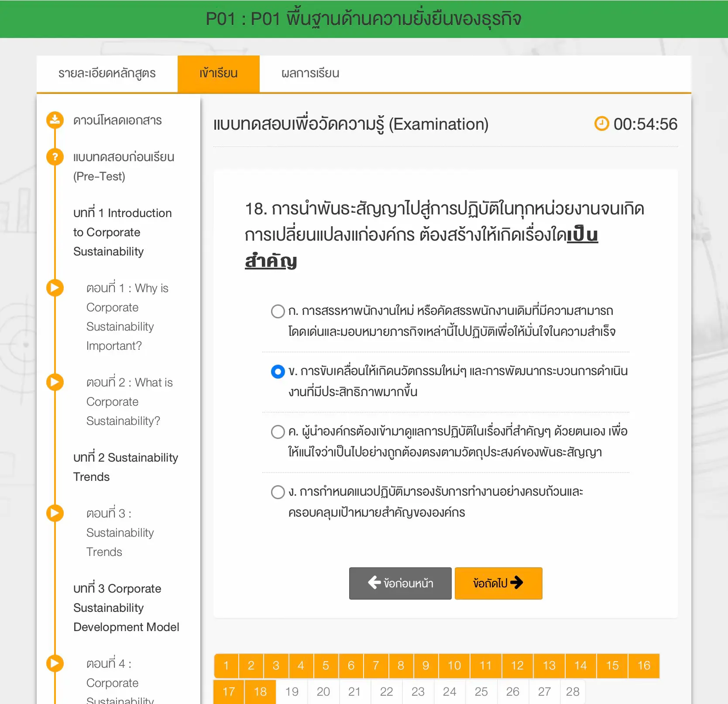Click the back arrow on ข้อก่อนหน้า button
Screen dimensions: 728x704
coord(373,583)
